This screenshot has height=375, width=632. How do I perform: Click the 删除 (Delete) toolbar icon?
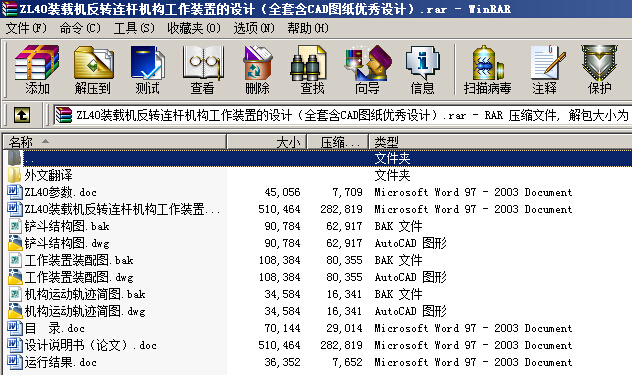258,62
